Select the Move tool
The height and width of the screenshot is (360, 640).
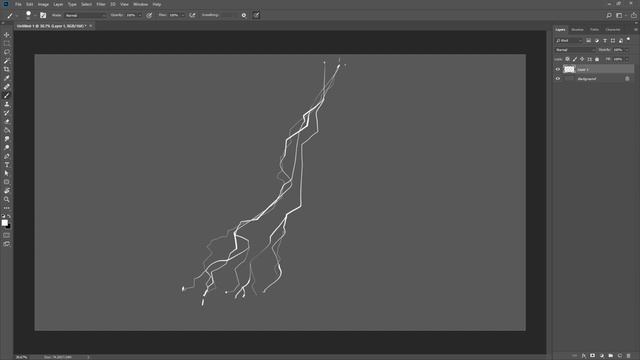coord(7,35)
